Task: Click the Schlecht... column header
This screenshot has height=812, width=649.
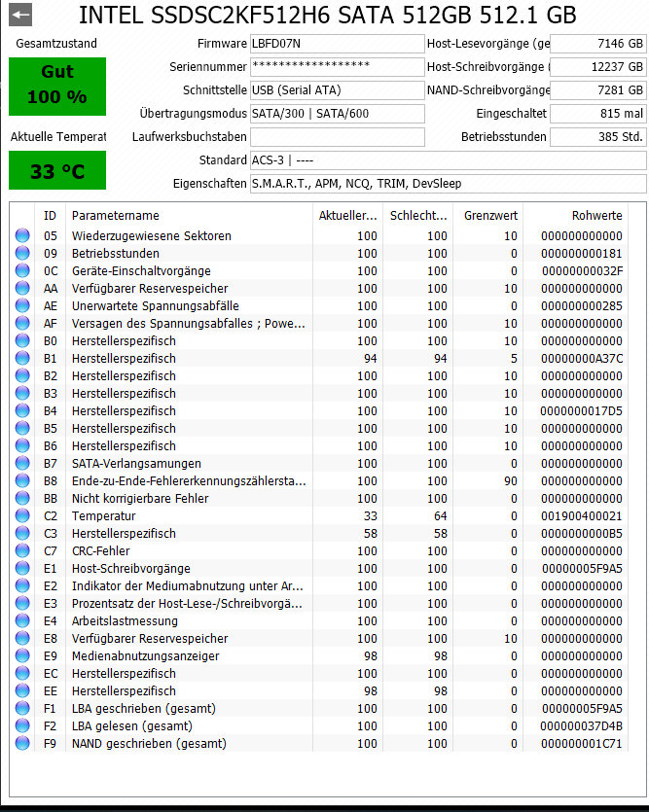Action: (x=418, y=216)
